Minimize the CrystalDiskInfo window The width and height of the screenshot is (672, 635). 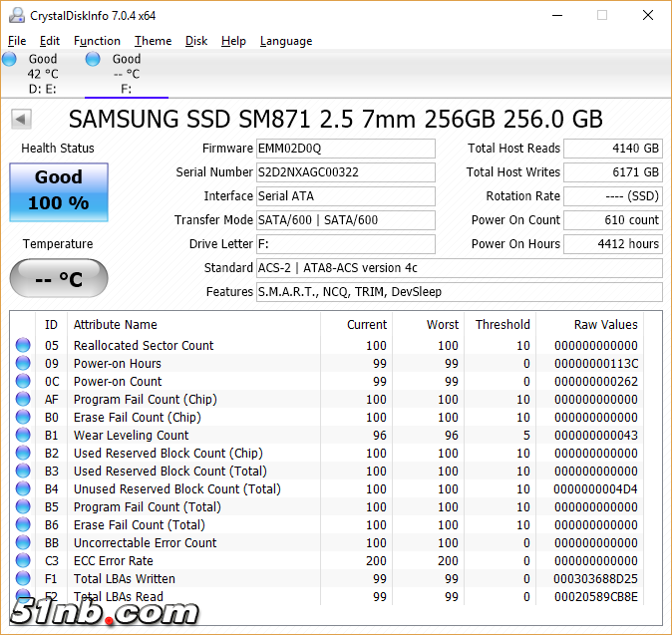(x=557, y=15)
